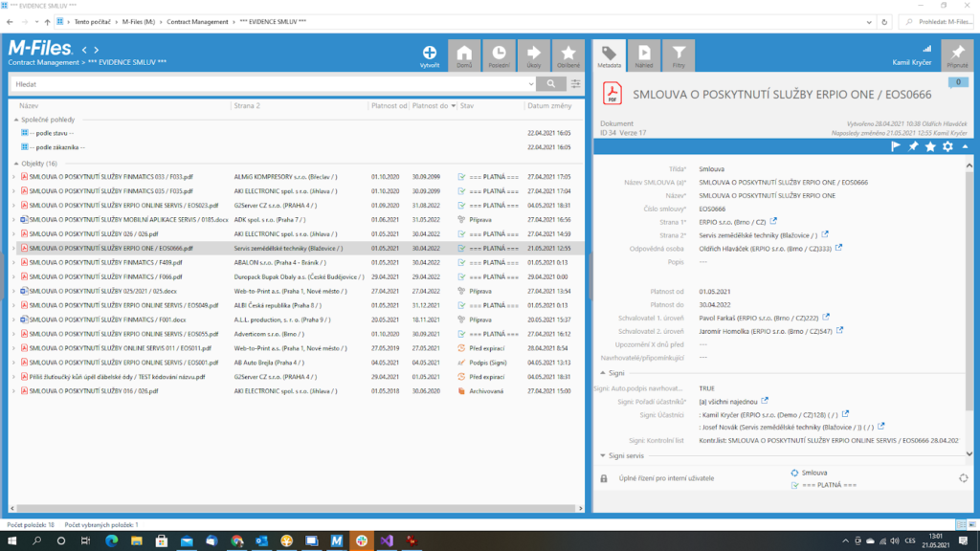Toggle the Připnuté pinned panel

click(957, 55)
